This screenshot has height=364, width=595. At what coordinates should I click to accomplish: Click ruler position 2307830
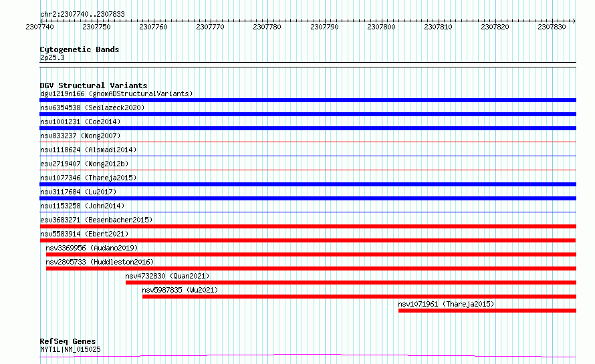click(552, 27)
